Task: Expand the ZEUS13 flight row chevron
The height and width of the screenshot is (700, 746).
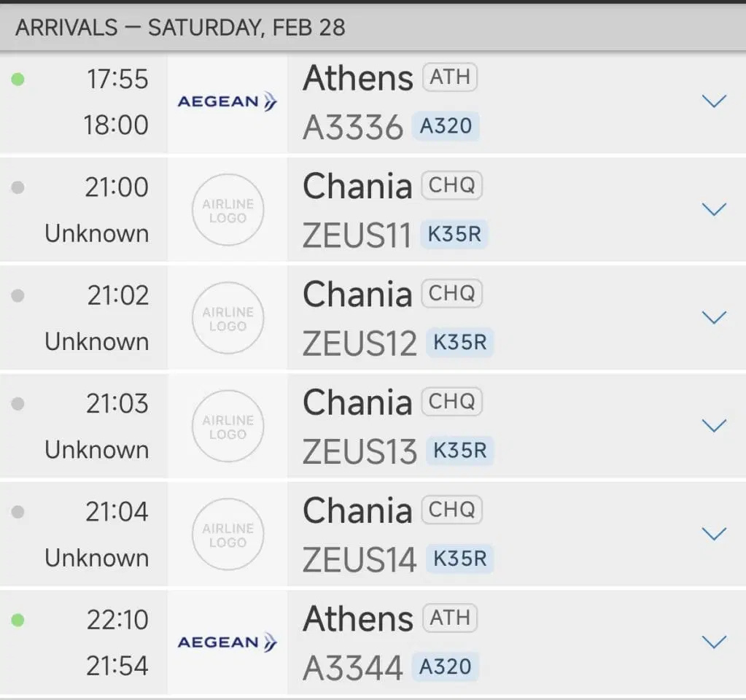Action: (x=714, y=426)
